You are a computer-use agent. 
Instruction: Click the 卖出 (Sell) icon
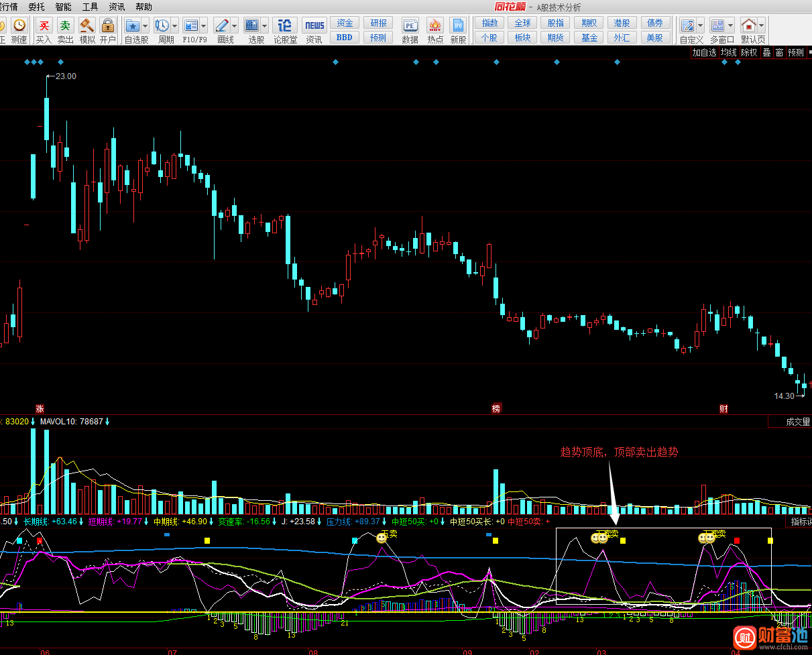tap(65, 26)
